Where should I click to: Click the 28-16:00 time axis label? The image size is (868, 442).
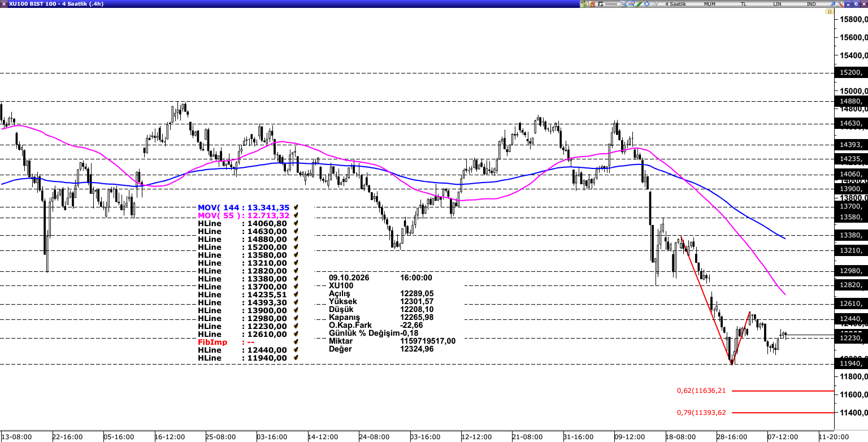[732, 437]
